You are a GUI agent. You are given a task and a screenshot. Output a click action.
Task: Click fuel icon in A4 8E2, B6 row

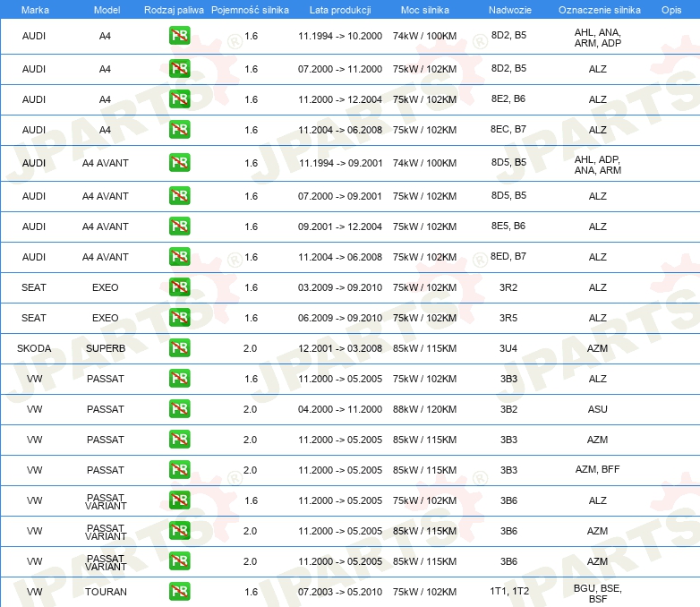tap(179, 98)
